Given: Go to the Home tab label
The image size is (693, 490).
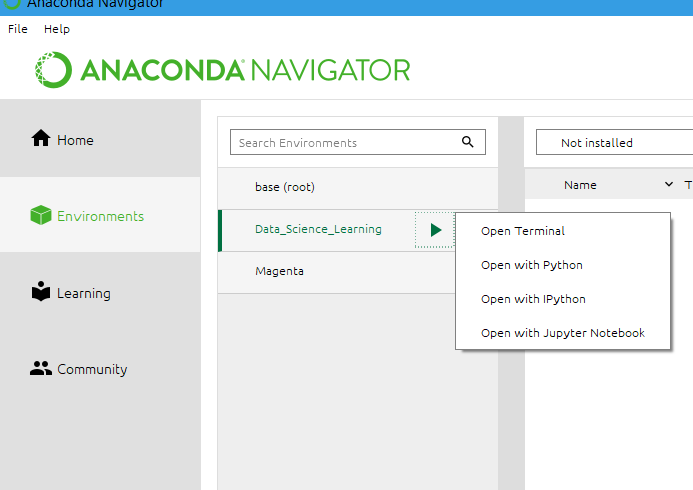Looking at the screenshot, I should point(75,141).
